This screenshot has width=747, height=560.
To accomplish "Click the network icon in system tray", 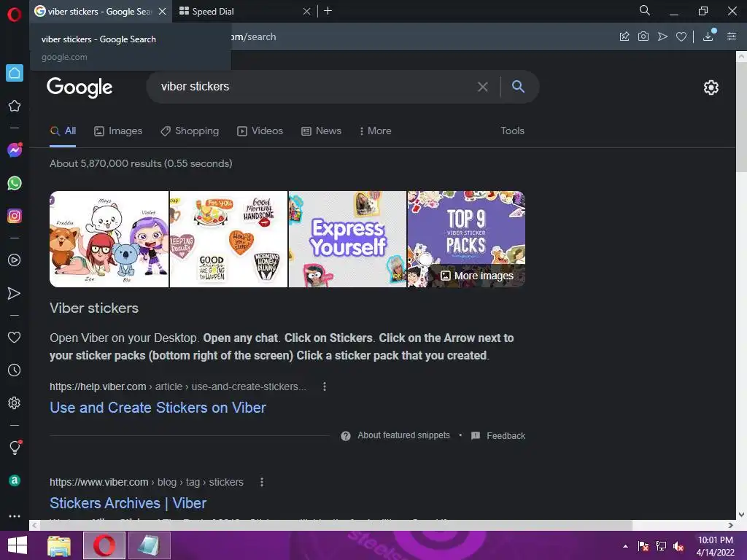I will 661,546.
